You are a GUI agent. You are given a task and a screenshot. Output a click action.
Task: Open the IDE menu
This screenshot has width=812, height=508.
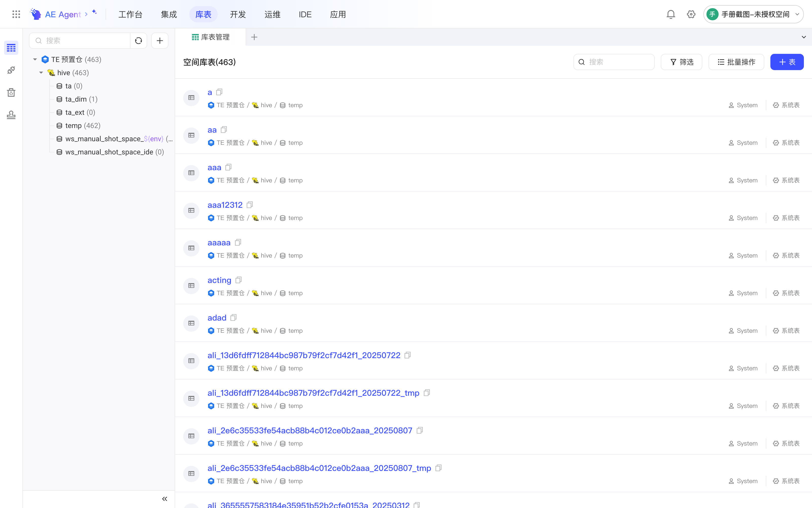(x=305, y=14)
